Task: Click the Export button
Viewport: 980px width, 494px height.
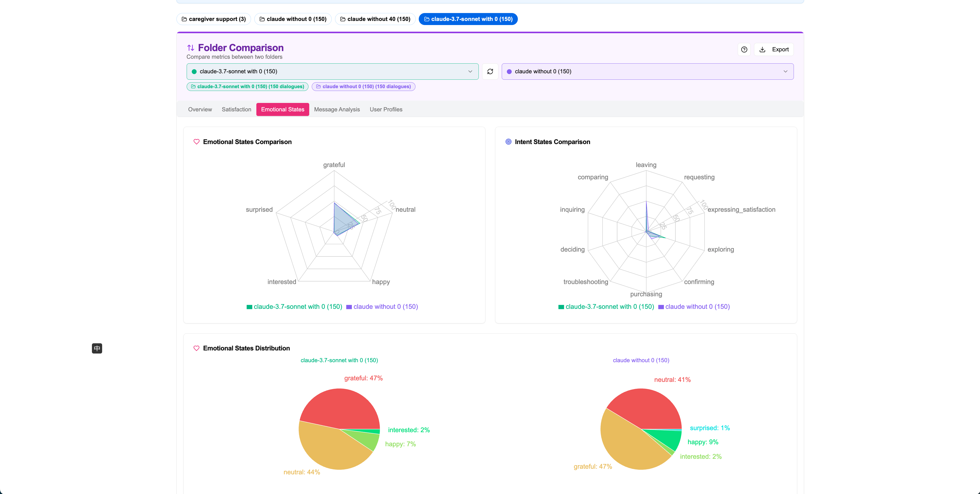Action: (774, 50)
